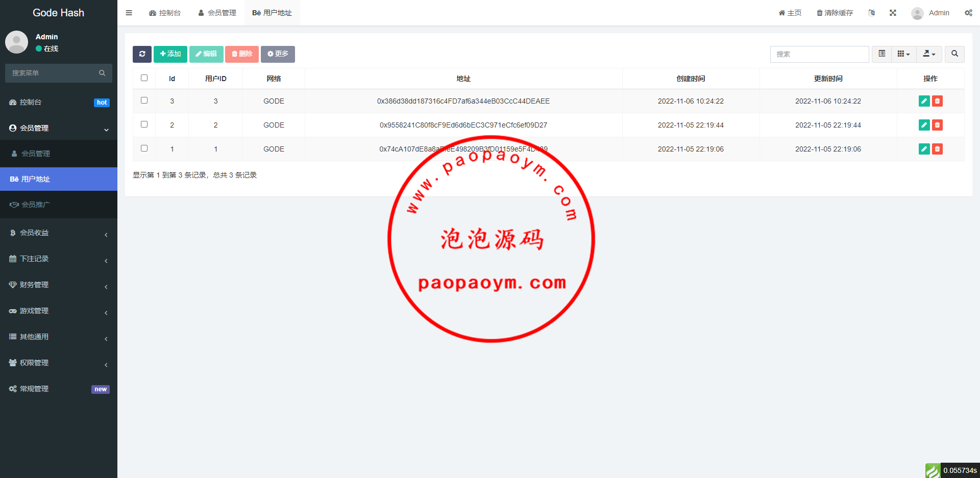Click the green edit icon in row 1
The image size is (980, 478).
(x=924, y=149)
